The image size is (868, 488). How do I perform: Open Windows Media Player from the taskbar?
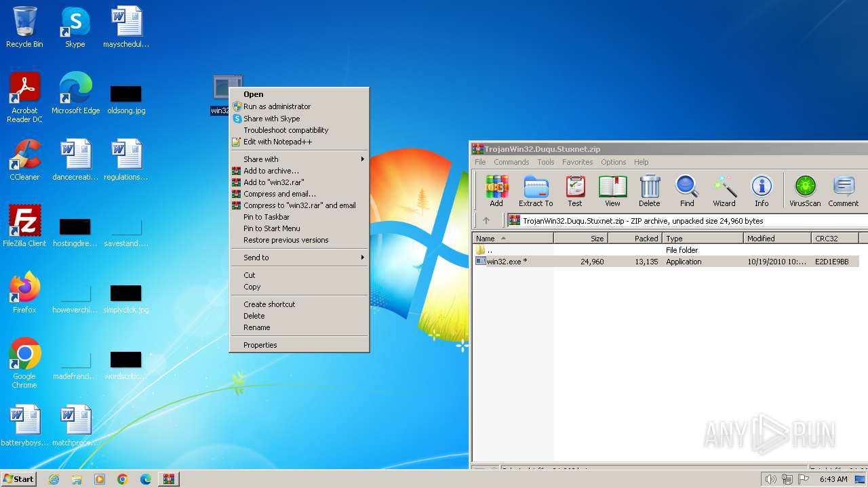click(100, 479)
